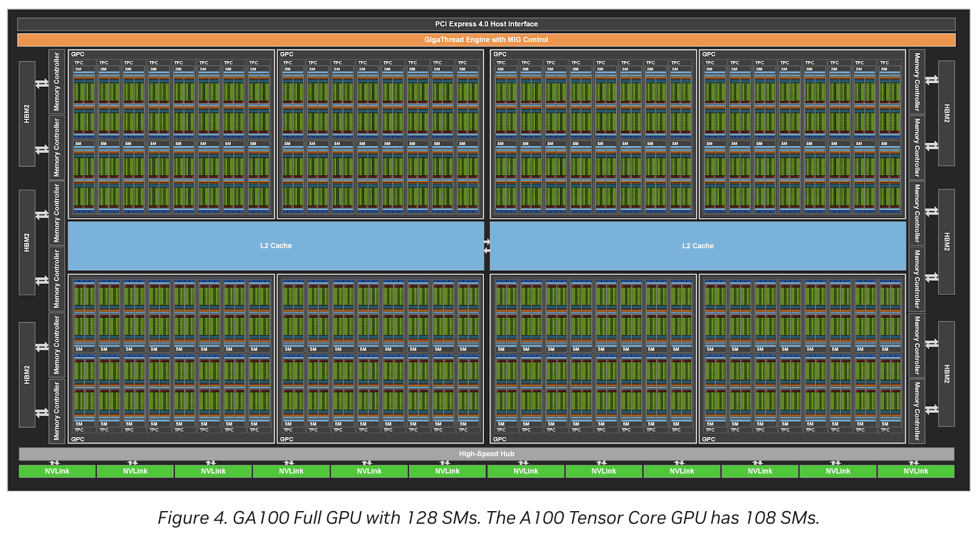Select the second NVLink block from the left
Screen dimensions: 980x534
(x=135, y=471)
